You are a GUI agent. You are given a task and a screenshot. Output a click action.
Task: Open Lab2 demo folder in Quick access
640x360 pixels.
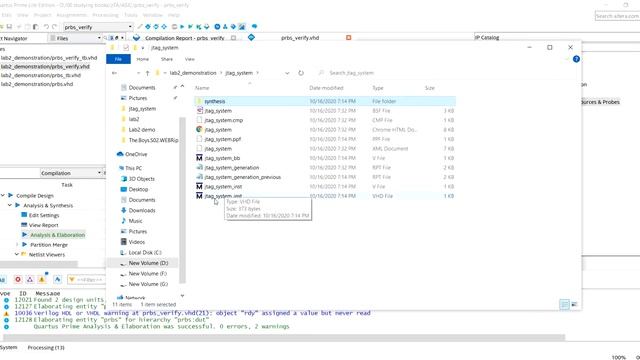142,129
